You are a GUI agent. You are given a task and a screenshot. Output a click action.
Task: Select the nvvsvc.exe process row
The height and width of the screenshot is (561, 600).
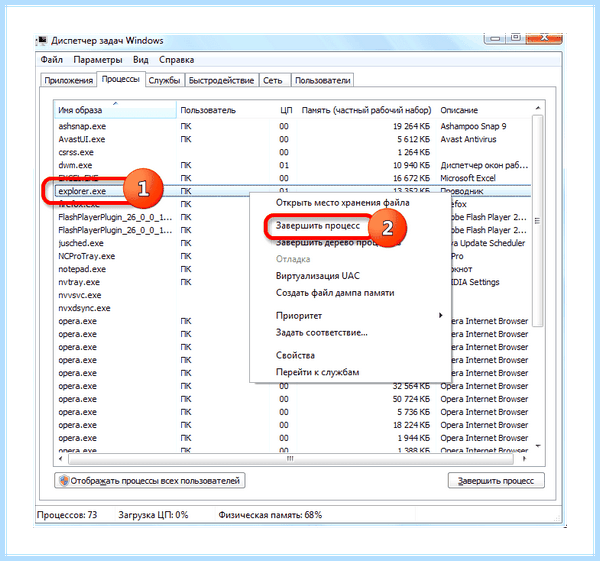coord(152,295)
